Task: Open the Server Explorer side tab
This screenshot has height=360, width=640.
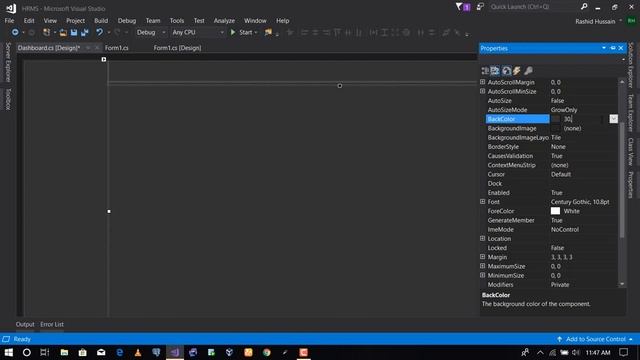Action: 8,62
